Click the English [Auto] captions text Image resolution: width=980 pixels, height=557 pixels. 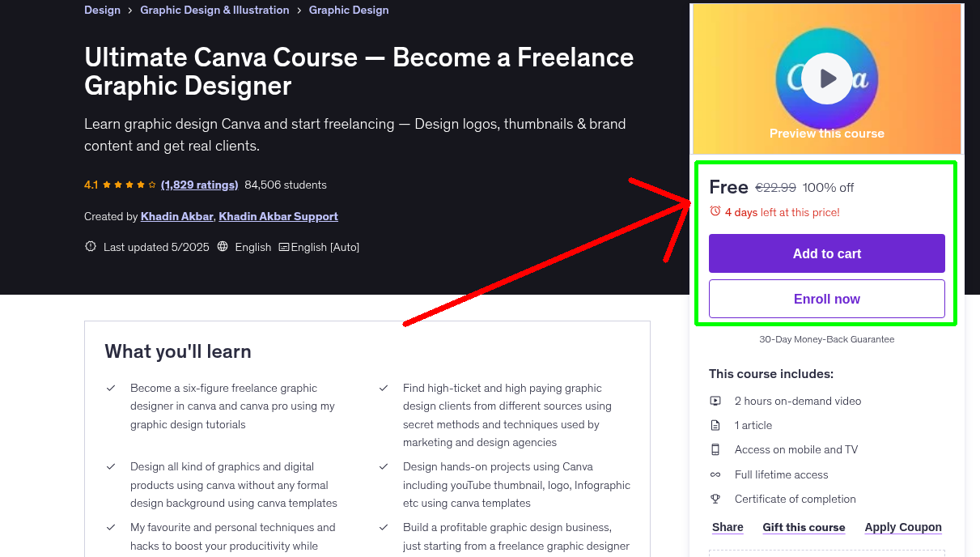[x=325, y=247]
